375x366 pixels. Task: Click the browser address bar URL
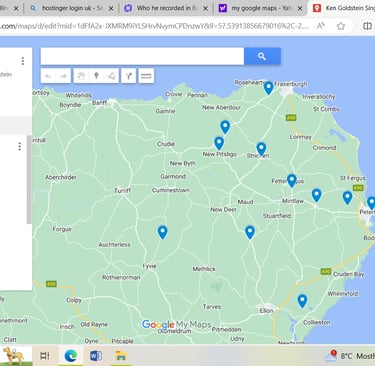click(154, 26)
